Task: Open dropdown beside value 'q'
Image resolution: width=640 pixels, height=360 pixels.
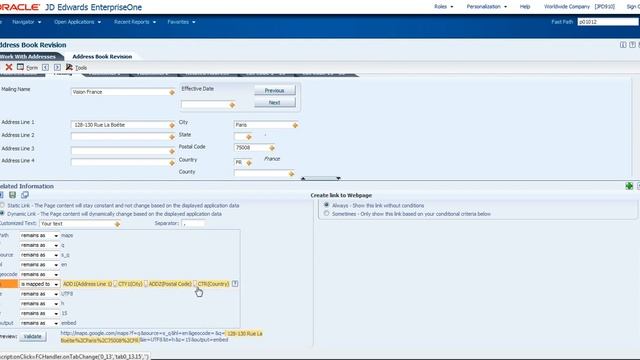Action: (x=40, y=245)
